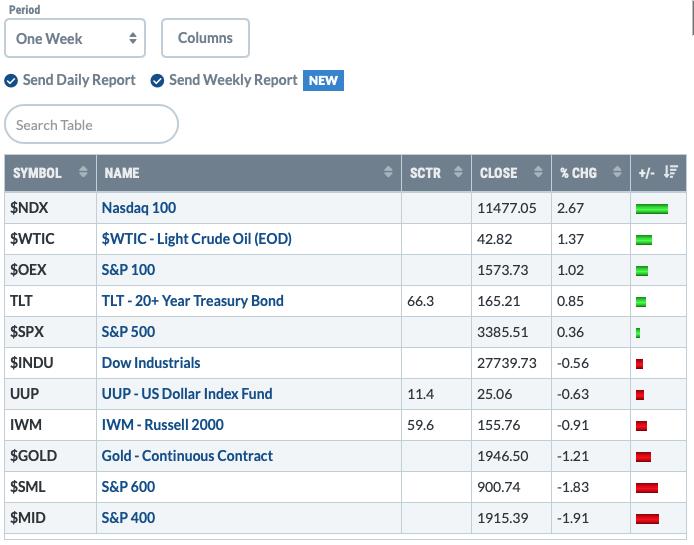Click the green change bar in the $WTIC row
Screen dimensions: 694x545
pos(644,240)
